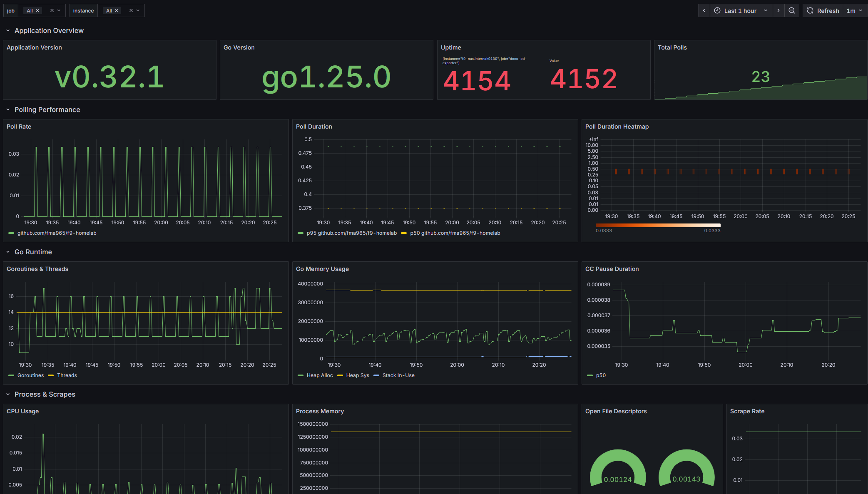Open the Poll Rate panel title
Image resolution: width=868 pixels, height=494 pixels.
19,127
